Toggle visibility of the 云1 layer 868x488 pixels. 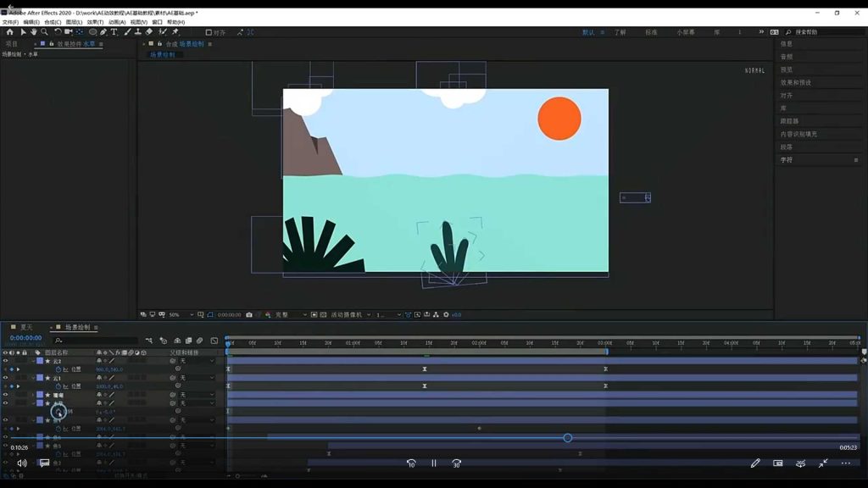pos(5,378)
